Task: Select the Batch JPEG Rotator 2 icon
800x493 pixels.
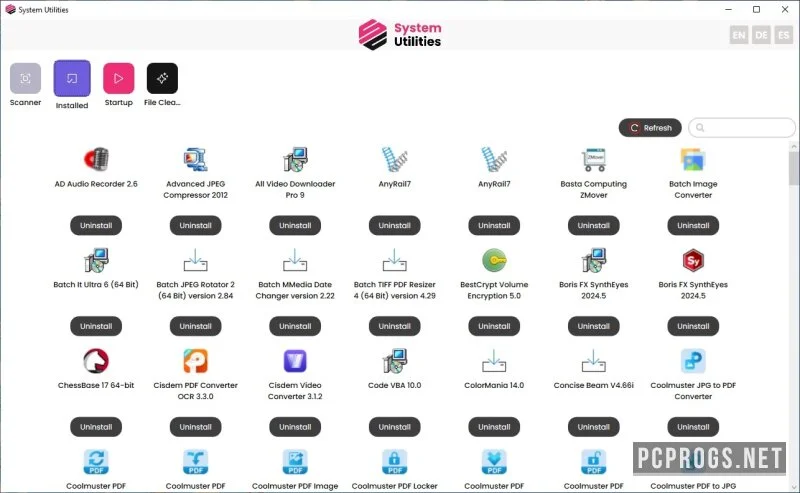Action: point(195,260)
